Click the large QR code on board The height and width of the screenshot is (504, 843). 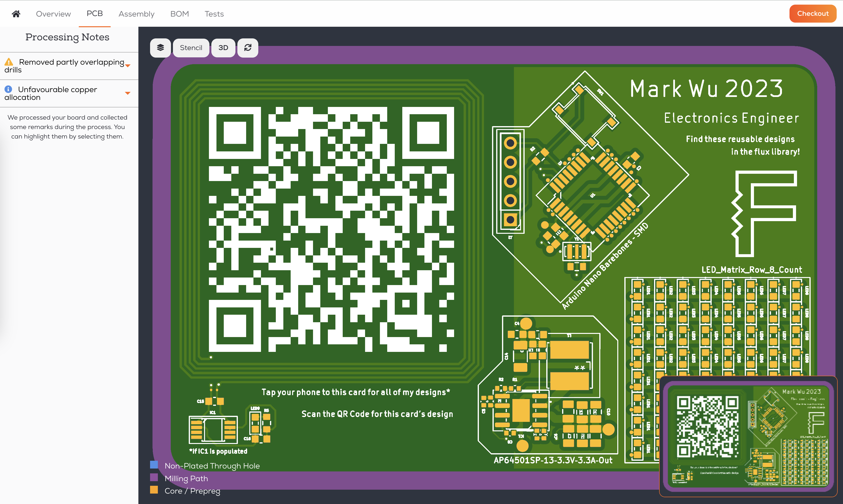tap(331, 229)
